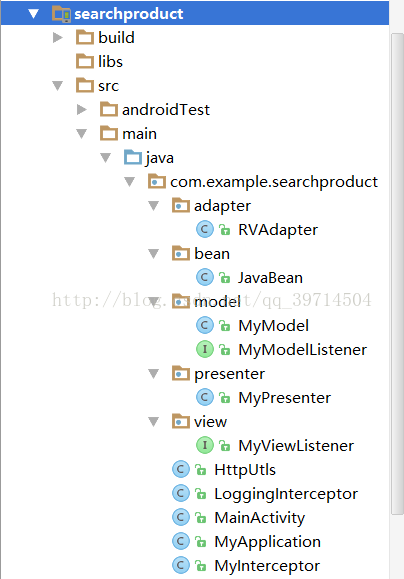Click the class icon next to MainActivity

tap(181, 517)
